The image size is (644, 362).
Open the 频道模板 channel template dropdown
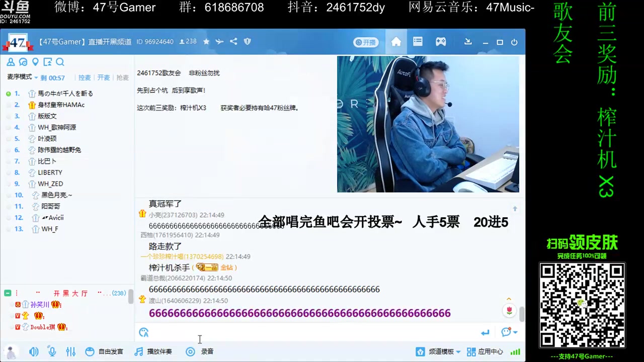click(438, 352)
